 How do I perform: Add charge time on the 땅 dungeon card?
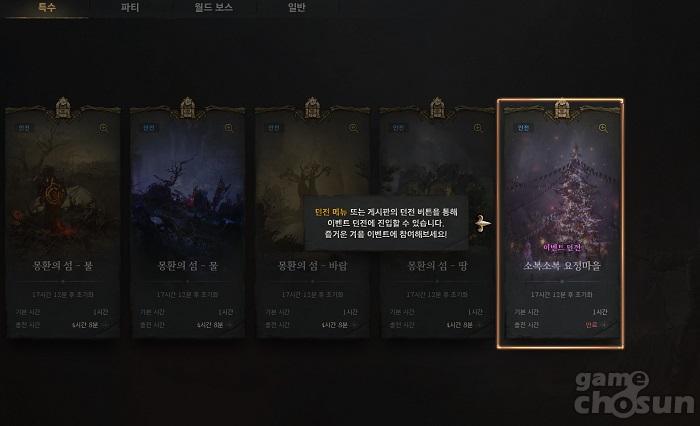point(479,325)
